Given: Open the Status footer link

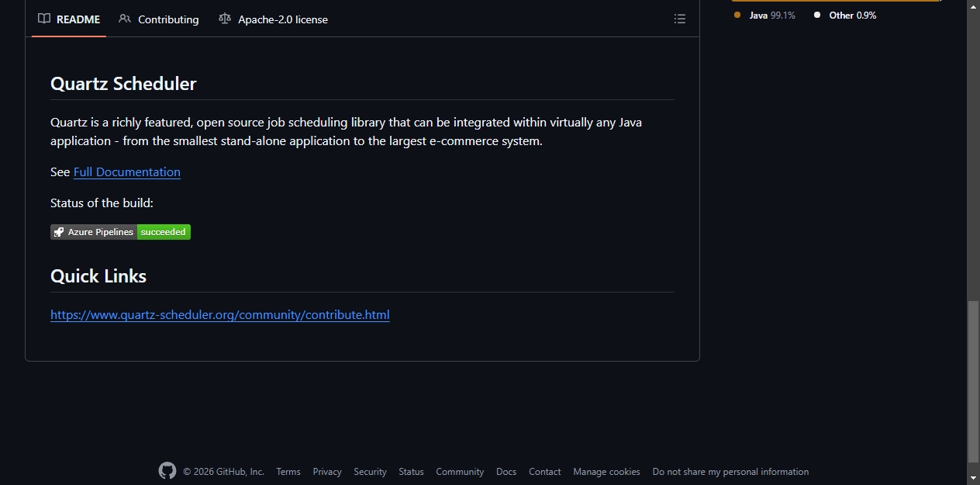Looking at the screenshot, I should point(411,472).
